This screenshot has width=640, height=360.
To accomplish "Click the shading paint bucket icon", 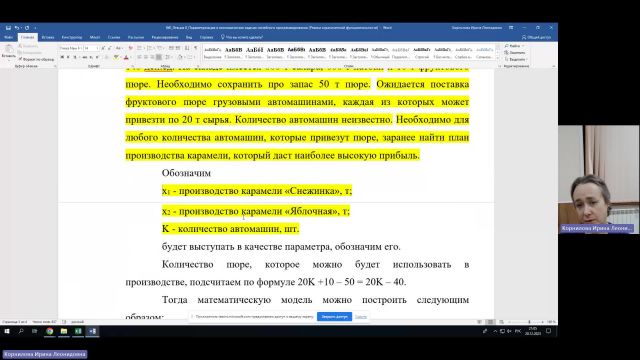I will tap(180, 57).
